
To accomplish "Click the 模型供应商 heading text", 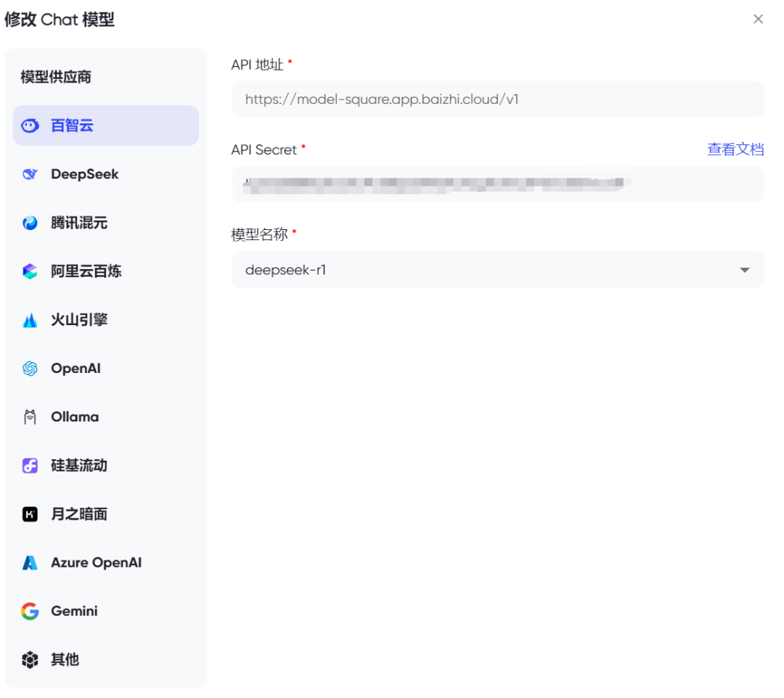I will (56, 77).
